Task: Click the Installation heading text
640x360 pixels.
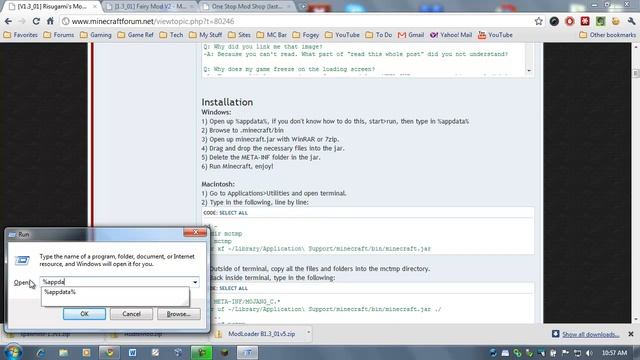Action: [x=227, y=102]
